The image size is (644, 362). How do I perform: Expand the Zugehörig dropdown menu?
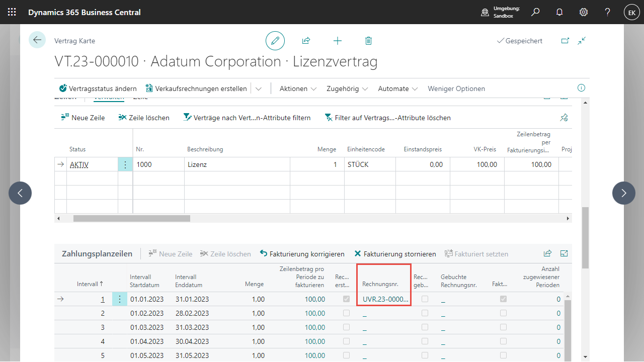[347, 88]
